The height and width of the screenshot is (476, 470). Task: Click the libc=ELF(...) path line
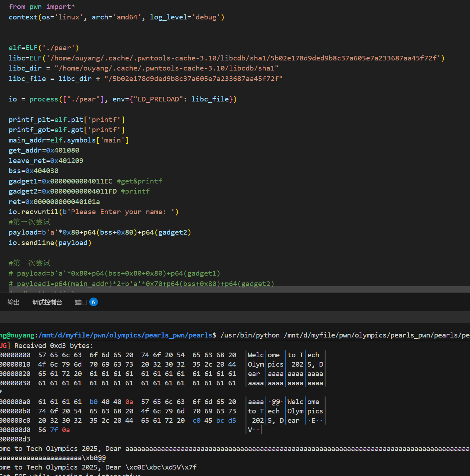pos(227,58)
